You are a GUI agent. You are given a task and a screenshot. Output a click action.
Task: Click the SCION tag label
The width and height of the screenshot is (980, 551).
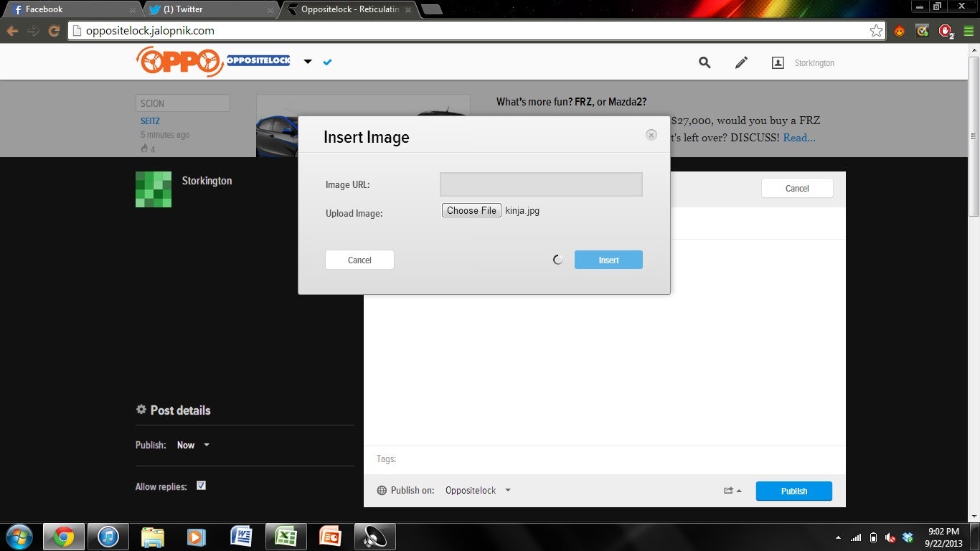(x=183, y=103)
